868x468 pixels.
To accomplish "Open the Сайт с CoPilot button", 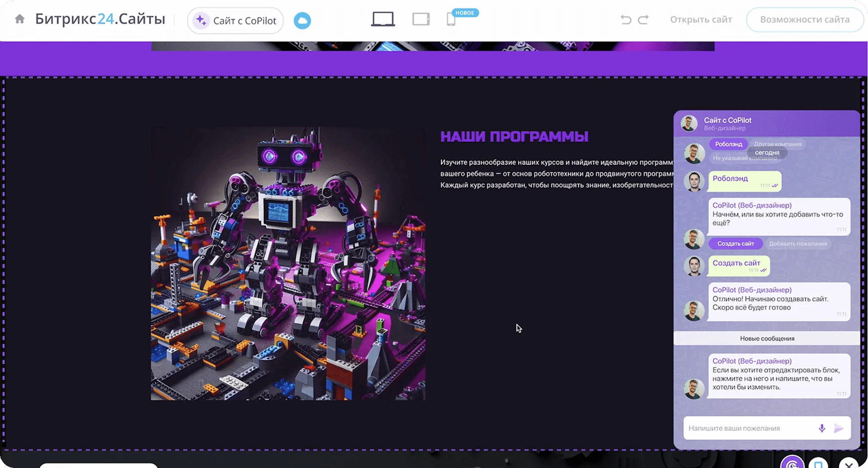I will click(x=235, y=21).
